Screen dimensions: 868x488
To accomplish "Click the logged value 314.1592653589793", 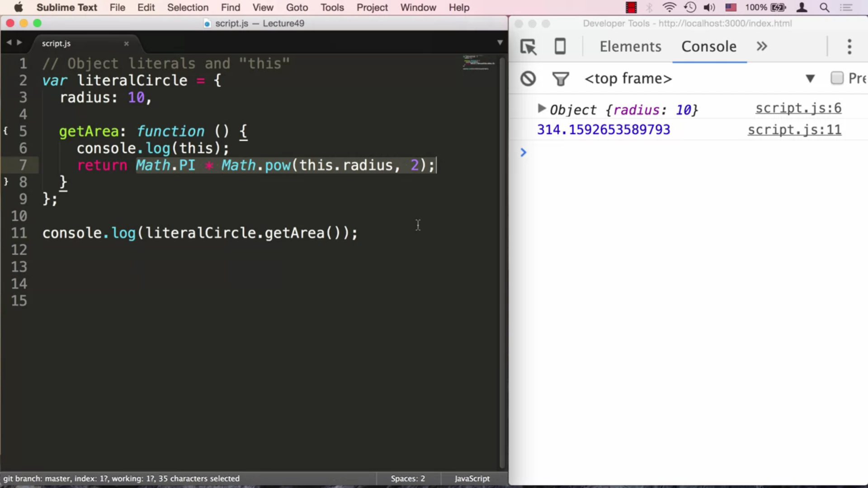I will point(604,130).
